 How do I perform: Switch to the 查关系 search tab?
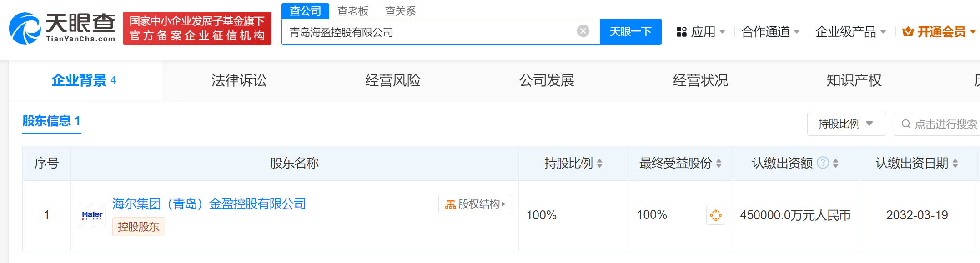click(x=400, y=11)
